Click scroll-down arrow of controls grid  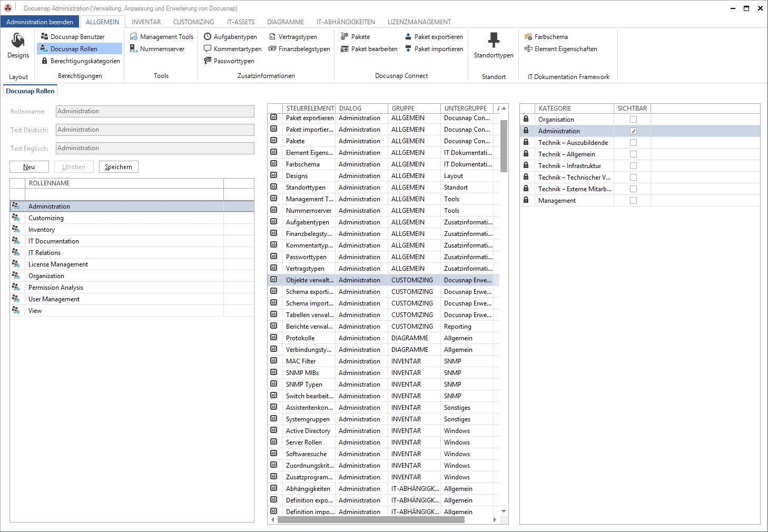504,511
